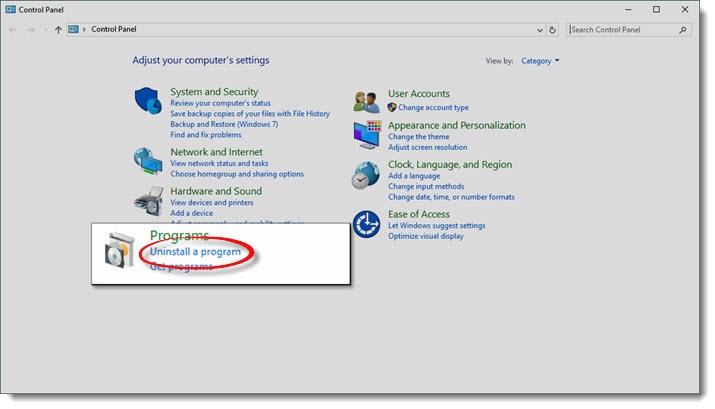Click Adjust screen resolution link

coord(428,147)
